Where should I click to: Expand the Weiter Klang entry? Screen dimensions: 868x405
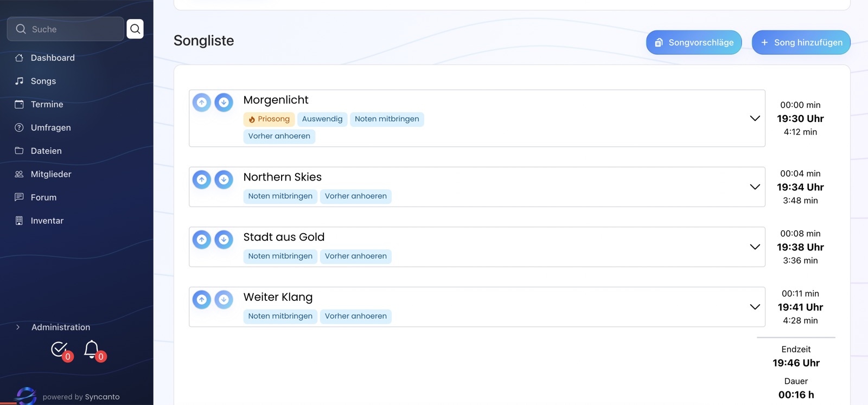coord(755,307)
